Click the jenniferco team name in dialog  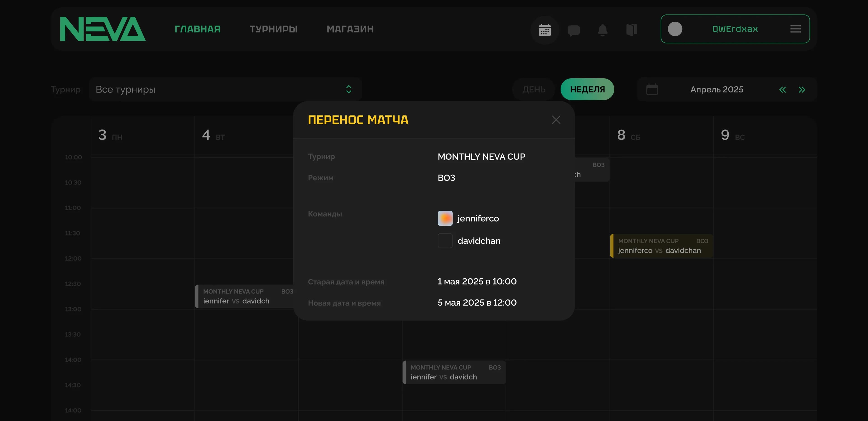(x=478, y=218)
